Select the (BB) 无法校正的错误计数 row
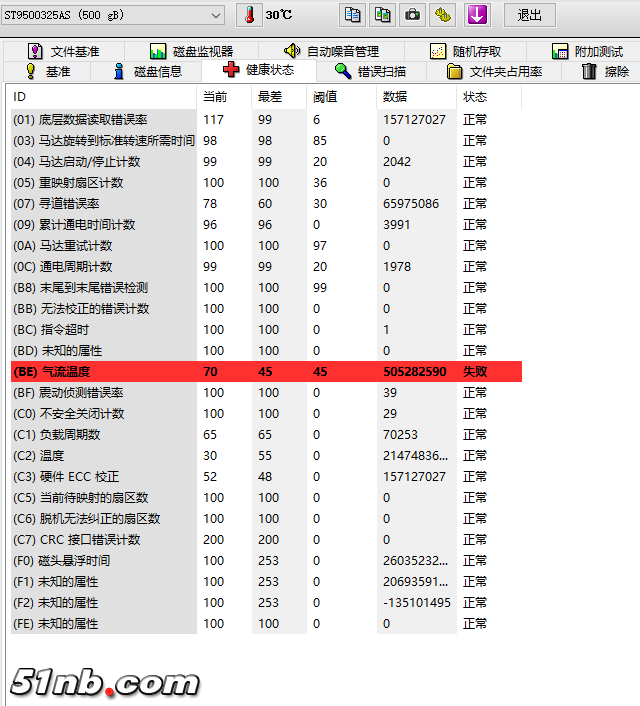The height and width of the screenshot is (706, 640). click(x=266, y=309)
